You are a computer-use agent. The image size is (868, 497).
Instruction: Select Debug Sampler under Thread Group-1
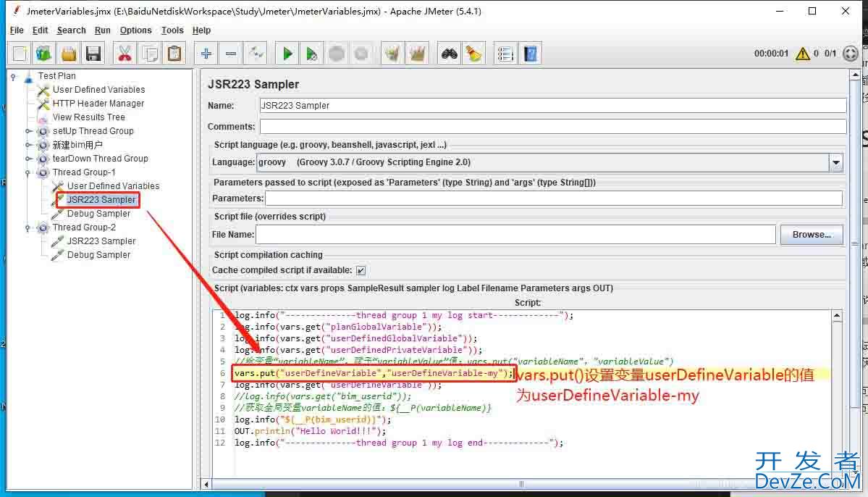point(98,214)
